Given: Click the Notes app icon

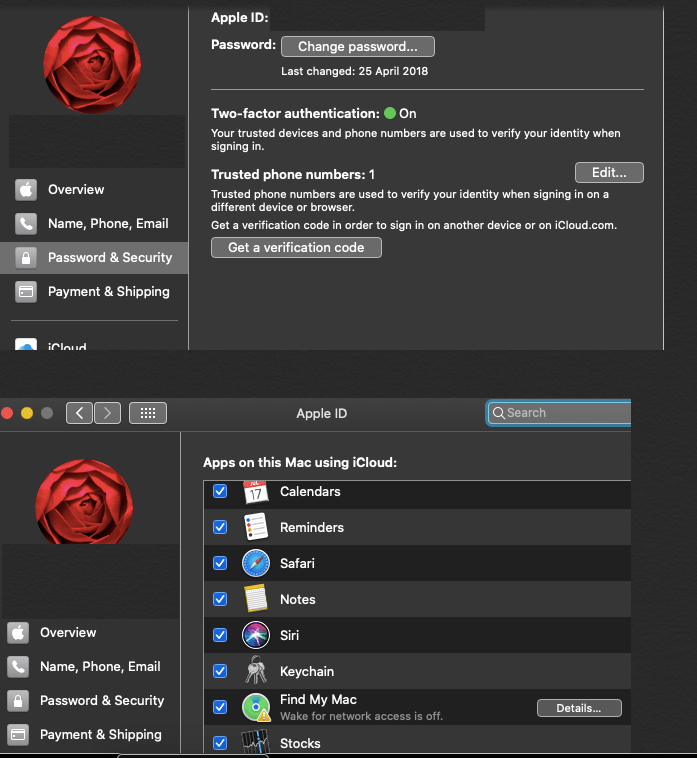Looking at the screenshot, I should [256, 599].
